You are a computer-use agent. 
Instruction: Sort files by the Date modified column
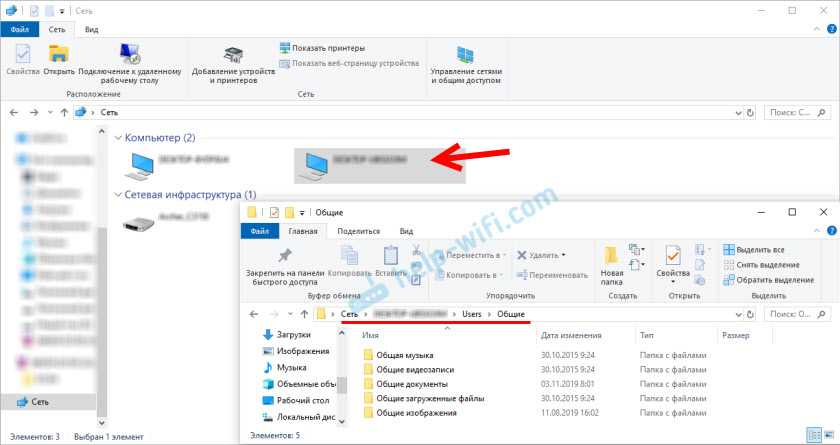[572, 335]
